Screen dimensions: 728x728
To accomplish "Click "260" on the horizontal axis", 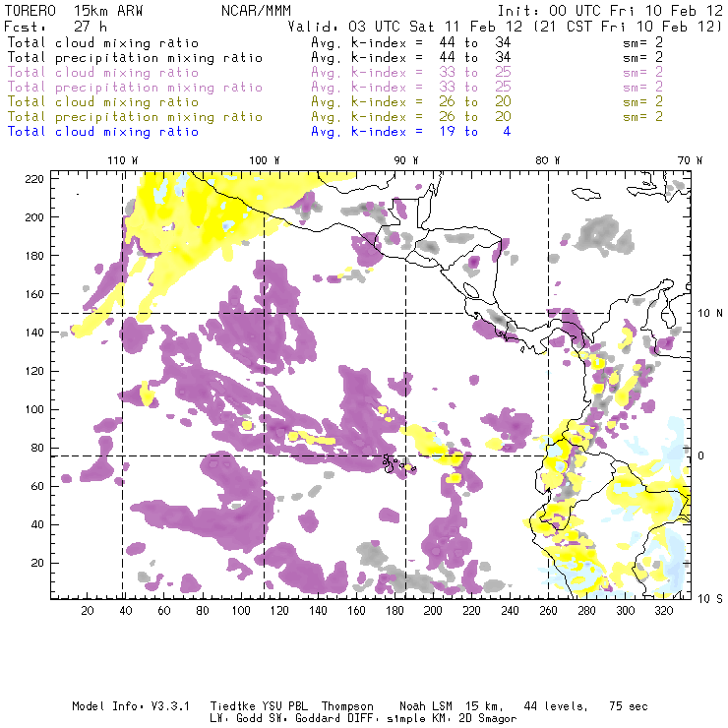I will click(548, 611).
